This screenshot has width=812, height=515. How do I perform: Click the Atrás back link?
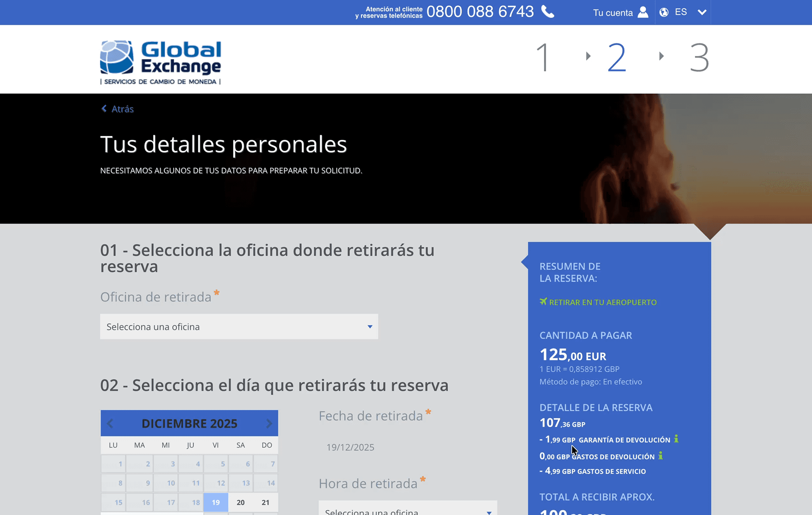[122, 109]
